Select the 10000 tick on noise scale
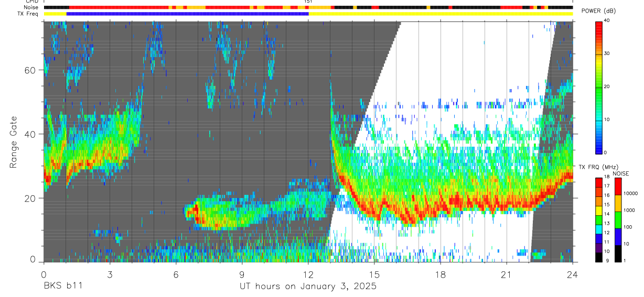644x297 pixels. (630, 193)
